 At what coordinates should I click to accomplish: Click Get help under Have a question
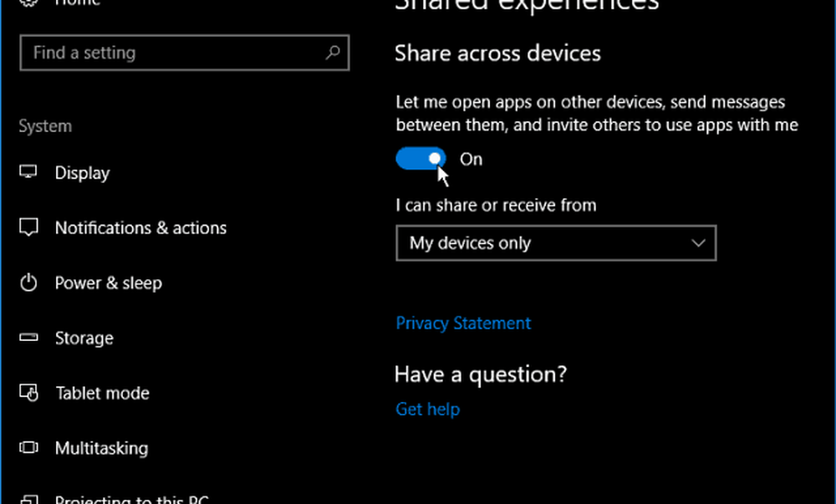[427, 409]
